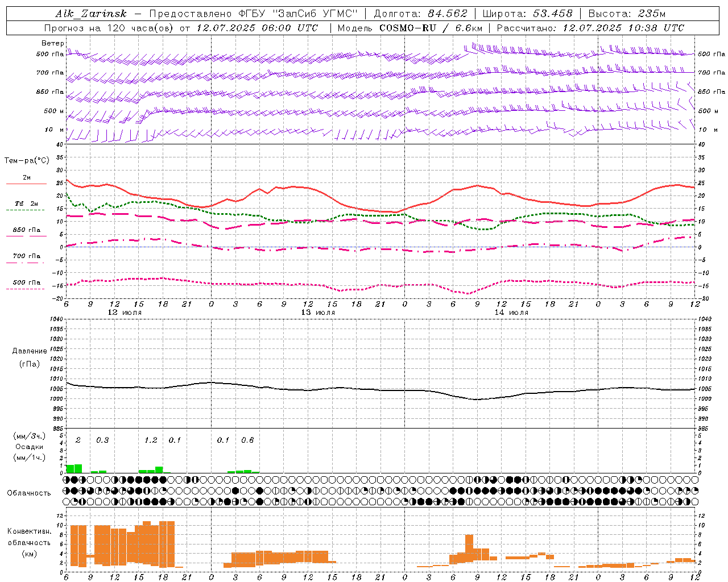
Task: Click the 'Осадки' precipitation label
Action: (x=29, y=447)
